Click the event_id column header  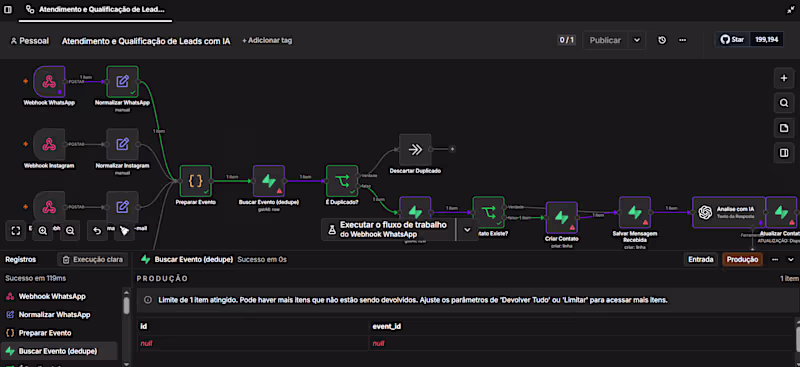click(x=582, y=326)
